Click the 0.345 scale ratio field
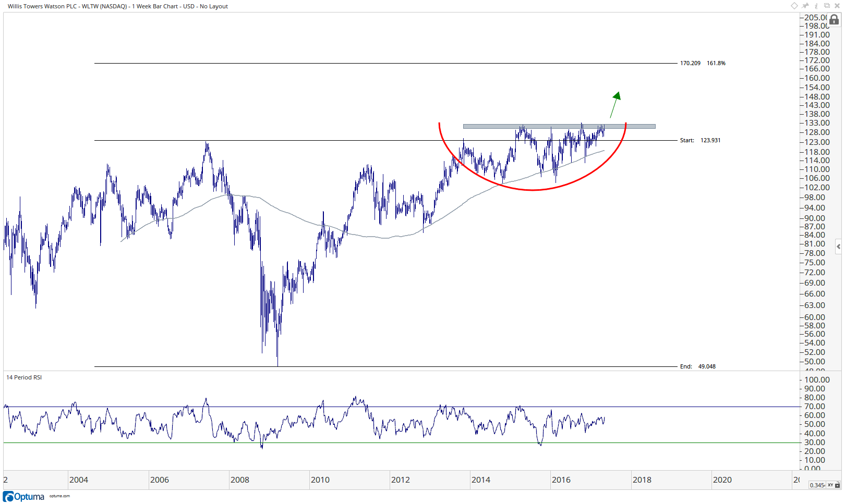The width and height of the screenshot is (845, 504). pyautogui.click(x=817, y=485)
